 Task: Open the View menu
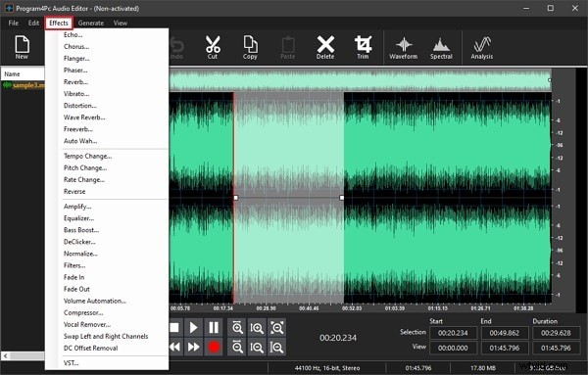[121, 23]
